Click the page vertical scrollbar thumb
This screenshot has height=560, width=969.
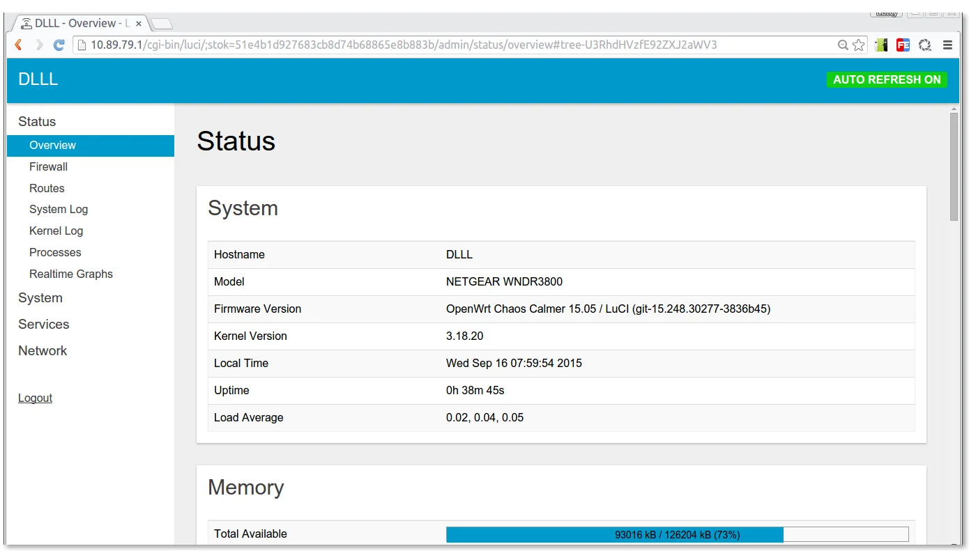954,166
